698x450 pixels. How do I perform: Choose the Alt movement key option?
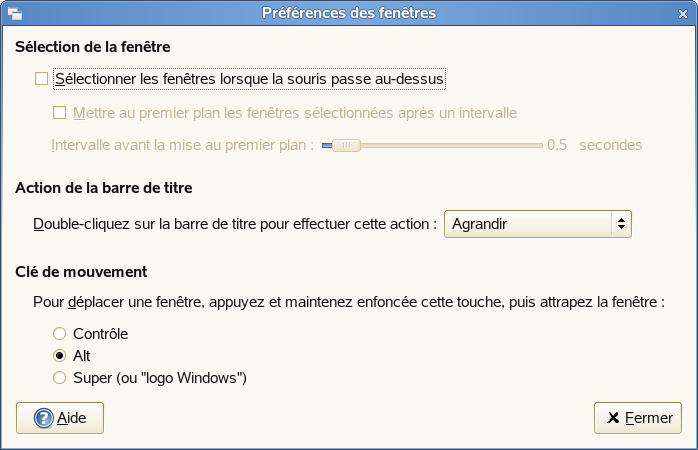click(x=60, y=356)
